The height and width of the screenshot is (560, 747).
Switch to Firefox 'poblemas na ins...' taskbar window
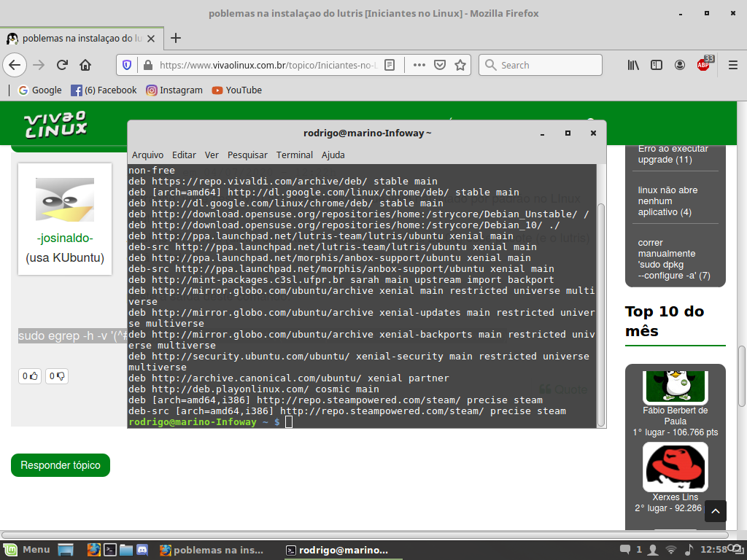pos(212,550)
